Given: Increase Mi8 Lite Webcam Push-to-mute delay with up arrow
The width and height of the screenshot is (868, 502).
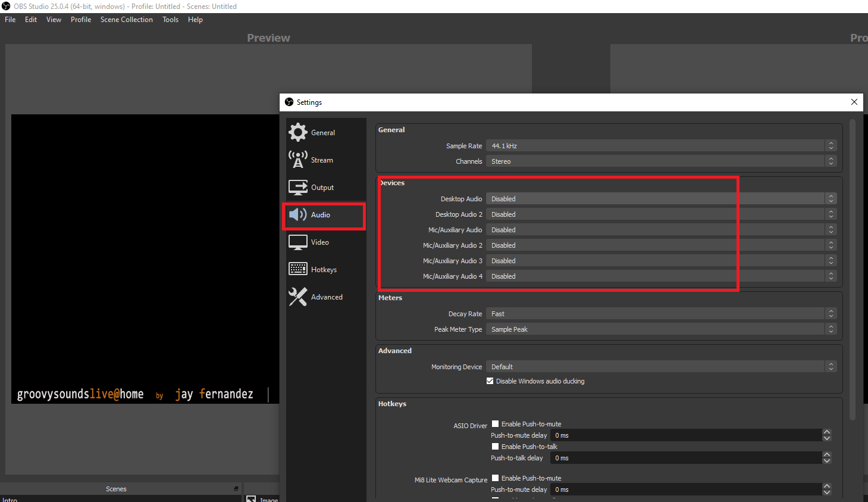Looking at the screenshot, I should [826, 487].
